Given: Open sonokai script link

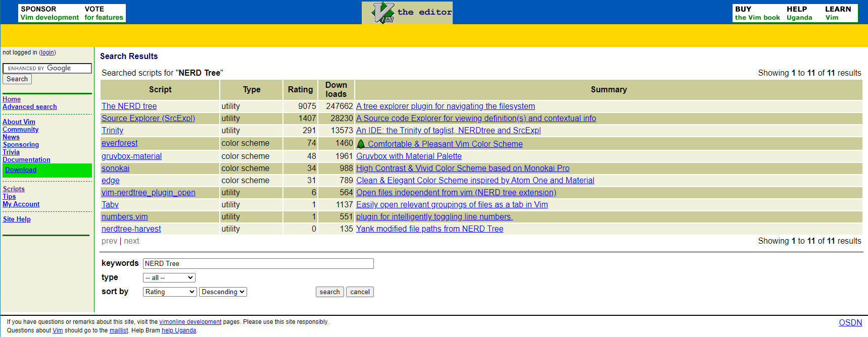Looking at the screenshot, I should pyautogui.click(x=116, y=168).
